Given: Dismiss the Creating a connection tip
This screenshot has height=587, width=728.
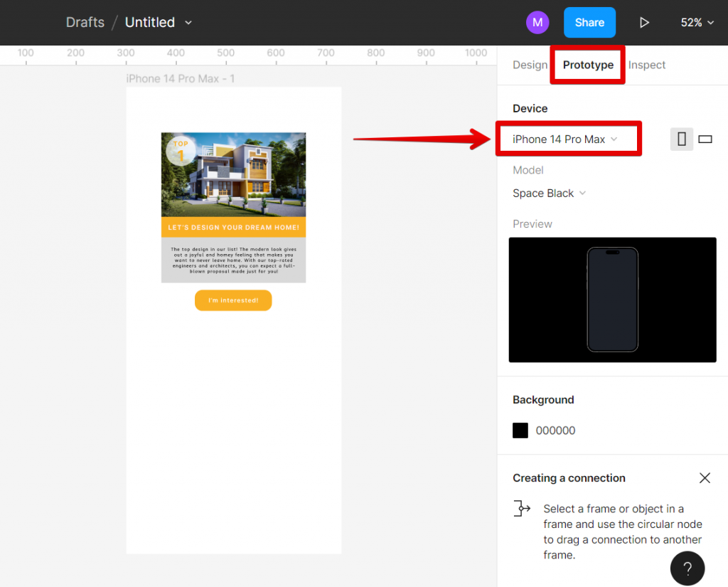Looking at the screenshot, I should [x=705, y=477].
